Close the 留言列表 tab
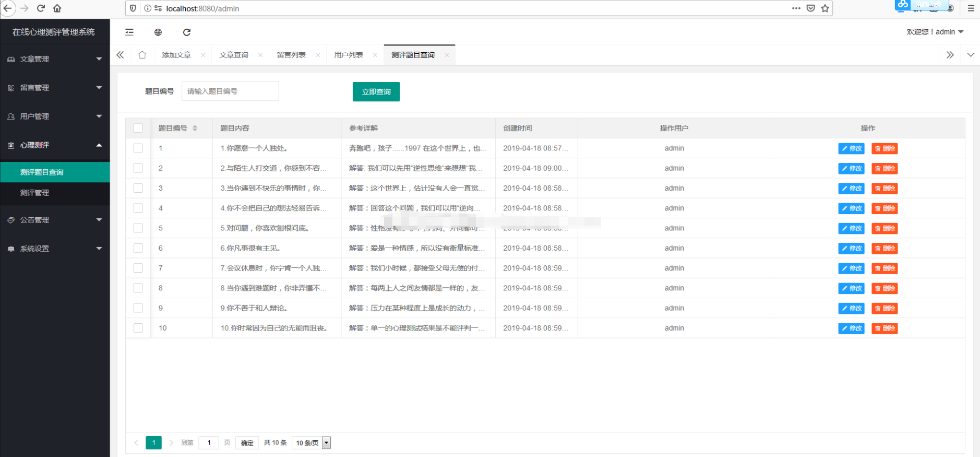The image size is (980, 457). 318,55
